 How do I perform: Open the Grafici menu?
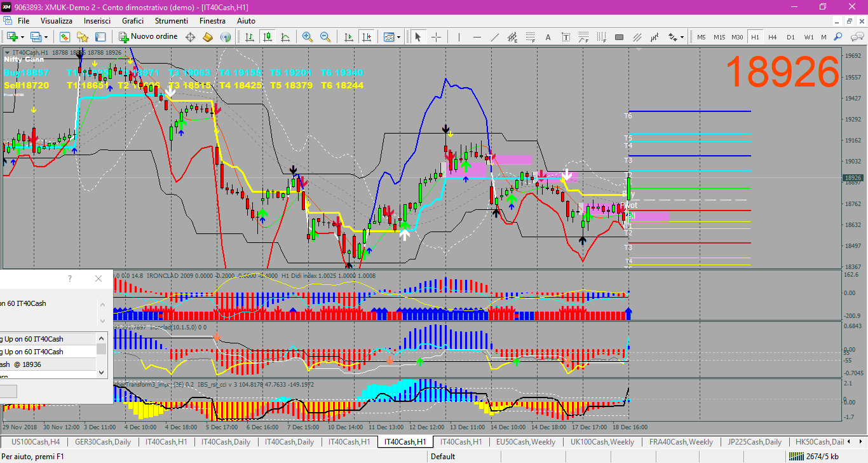coord(133,21)
